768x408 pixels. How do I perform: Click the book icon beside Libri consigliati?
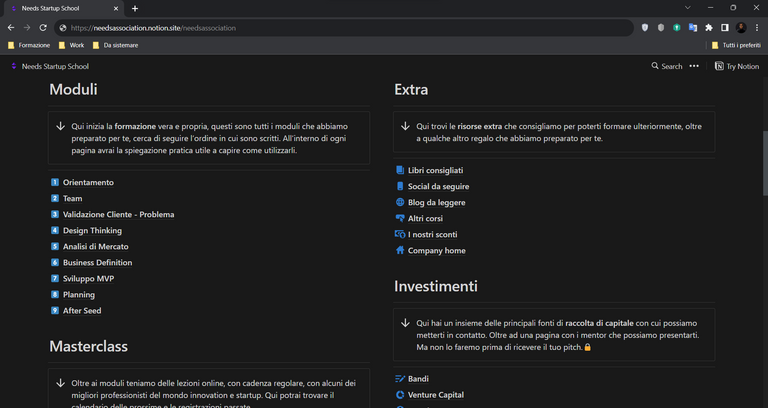point(400,170)
